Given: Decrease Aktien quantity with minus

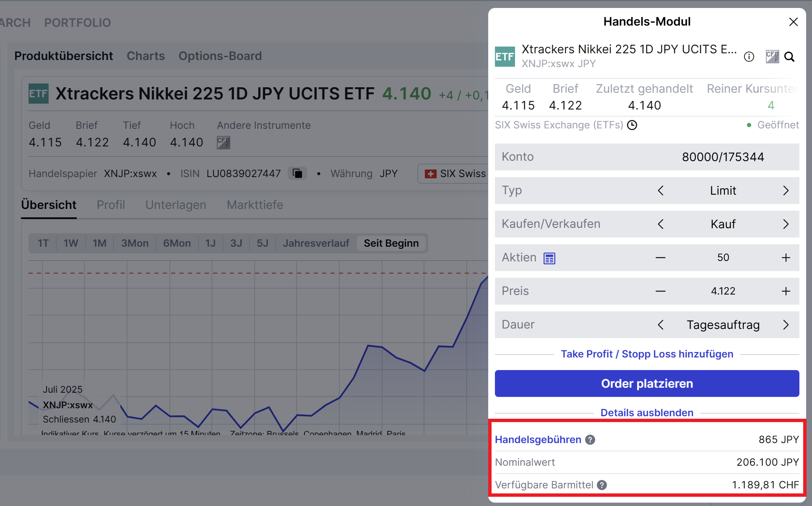Looking at the screenshot, I should click(661, 258).
